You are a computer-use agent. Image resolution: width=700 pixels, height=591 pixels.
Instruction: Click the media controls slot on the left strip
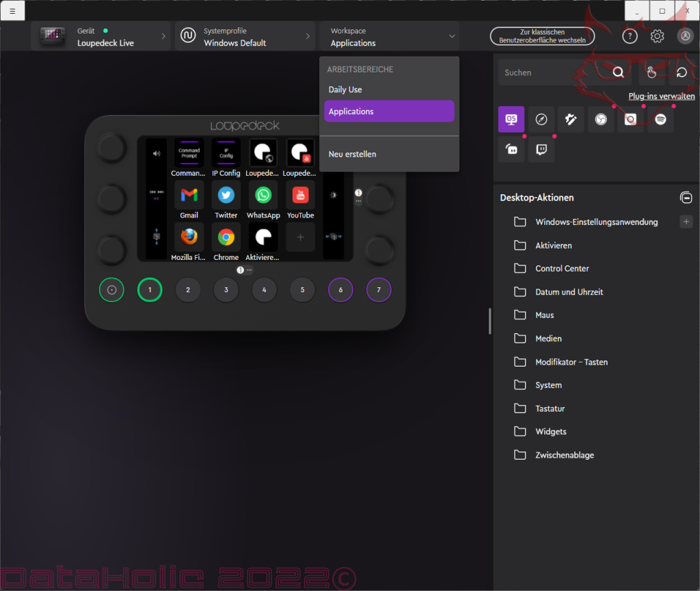click(157, 195)
